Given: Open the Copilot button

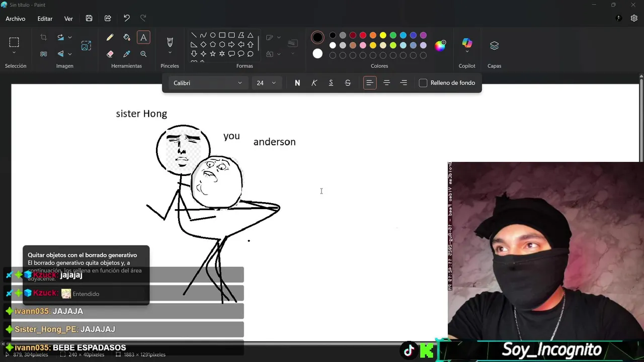Looking at the screenshot, I should 467,43.
